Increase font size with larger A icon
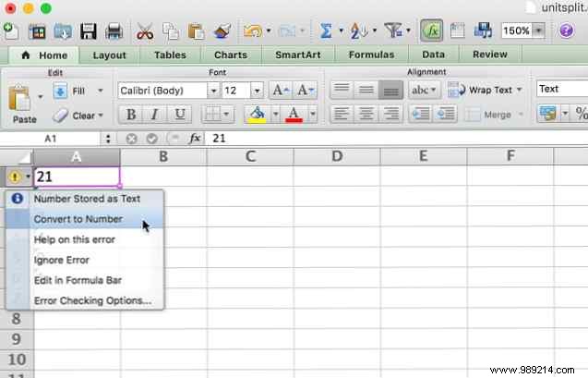Screen dimensions: 588x378 coord(281,90)
